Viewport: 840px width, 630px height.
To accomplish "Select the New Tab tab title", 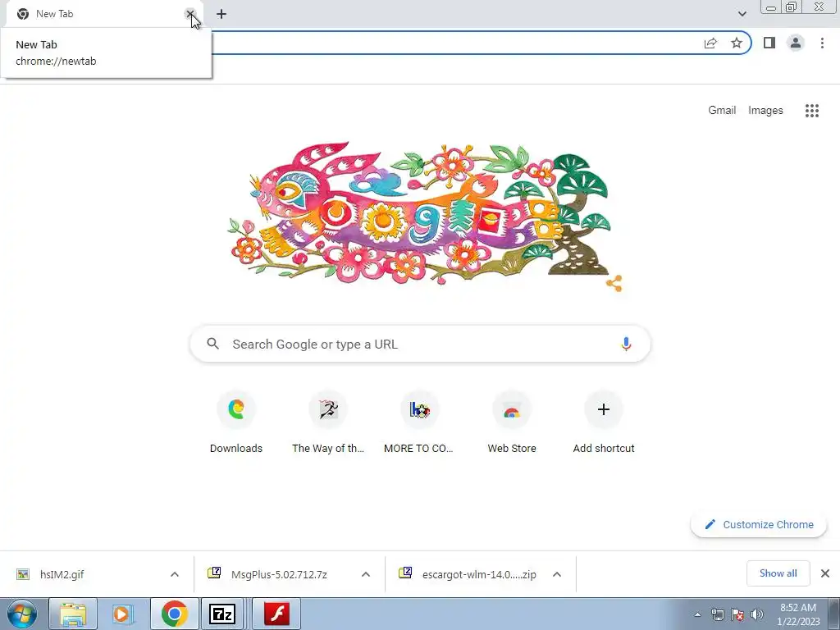I will pyautogui.click(x=55, y=14).
